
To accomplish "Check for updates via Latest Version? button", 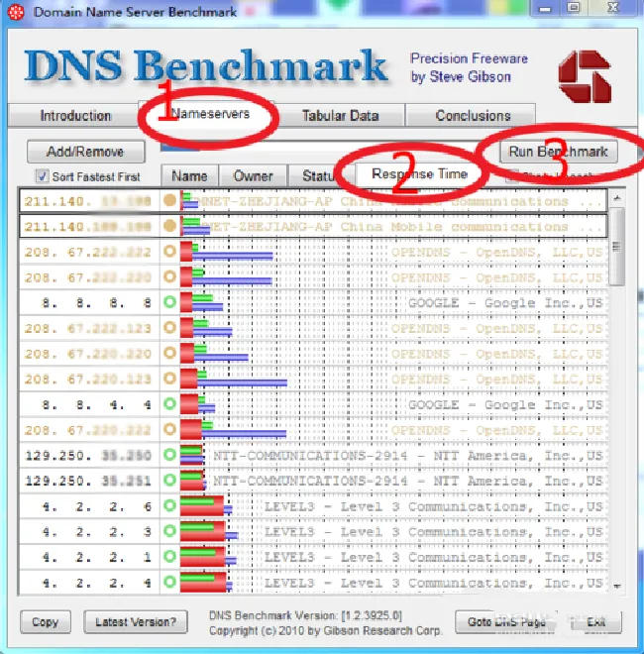I will click(x=136, y=622).
